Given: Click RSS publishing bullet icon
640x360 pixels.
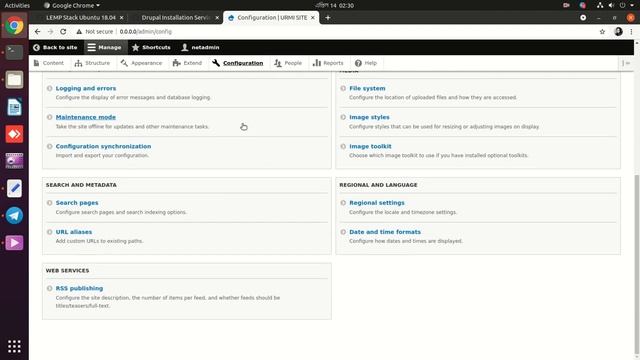Looking at the screenshot, I should tap(49, 288).
